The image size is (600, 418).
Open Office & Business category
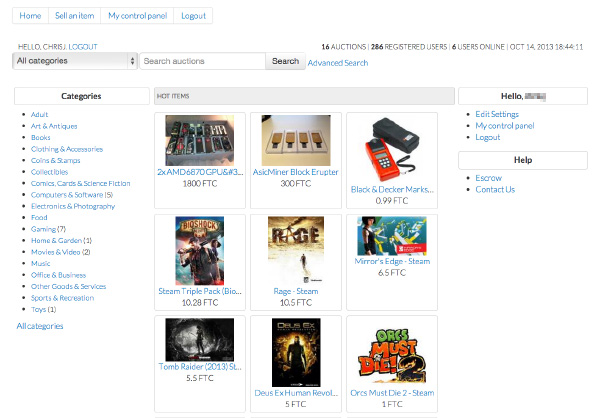(x=59, y=275)
